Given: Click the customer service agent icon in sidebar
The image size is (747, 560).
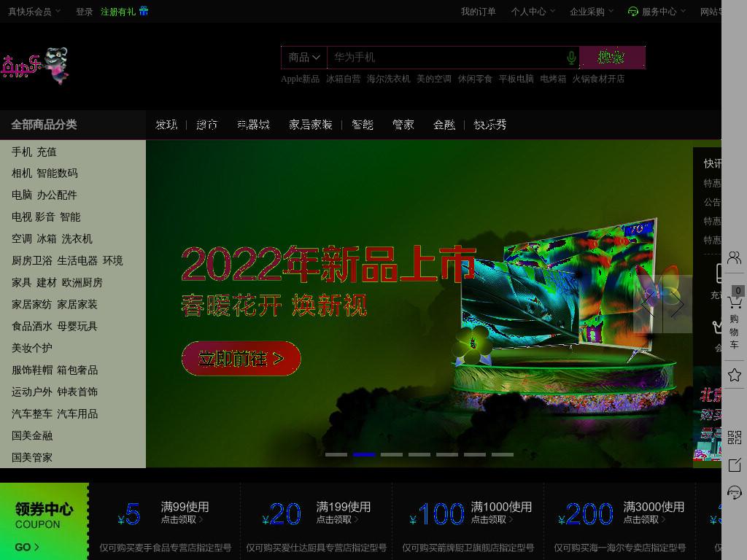Looking at the screenshot, I should coord(734,492).
